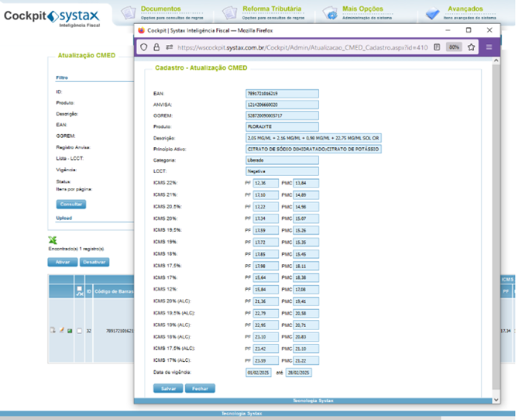
Task: Click the ICMS 20% PF value field
Action: tap(266, 219)
